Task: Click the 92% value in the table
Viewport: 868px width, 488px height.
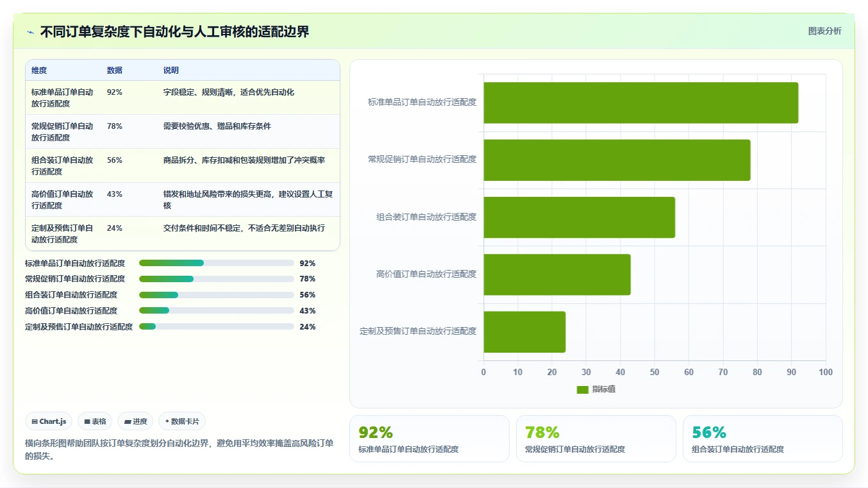Action: tap(115, 92)
